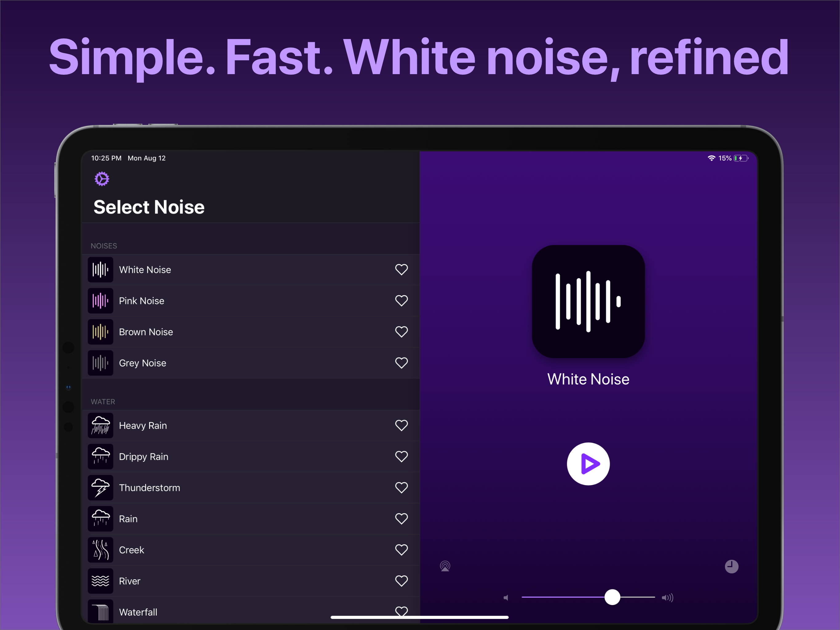
Task: Select the River waves icon
Action: point(100,580)
